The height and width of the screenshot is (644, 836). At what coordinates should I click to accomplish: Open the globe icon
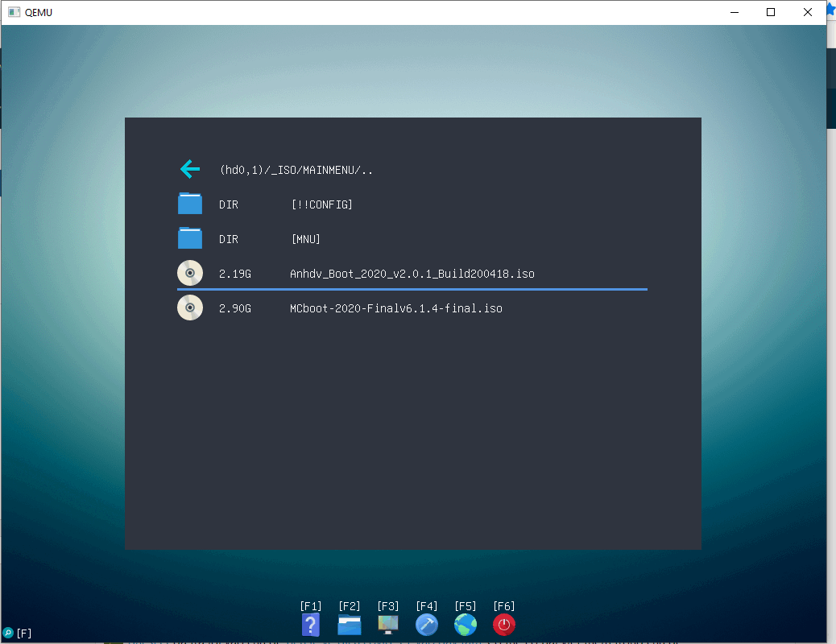[x=466, y=625]
